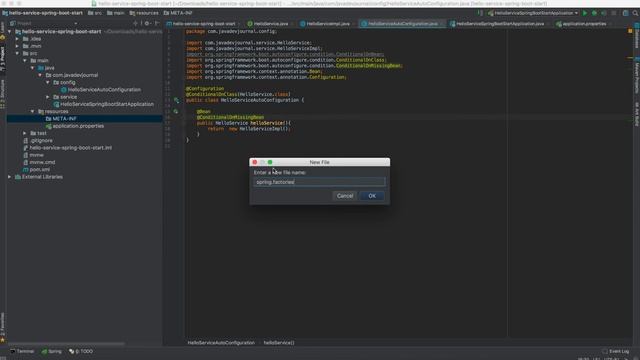The image size is (640, 360).
Task: Select HelloServiceAutoConfiguration in project tree
Action: [100, 90]
